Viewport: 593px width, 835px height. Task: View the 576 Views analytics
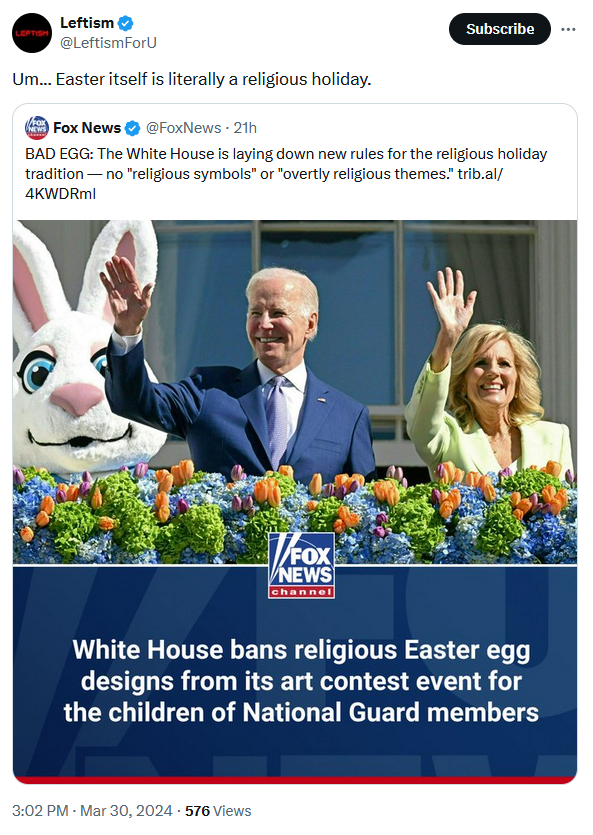(x=218, y=811)
